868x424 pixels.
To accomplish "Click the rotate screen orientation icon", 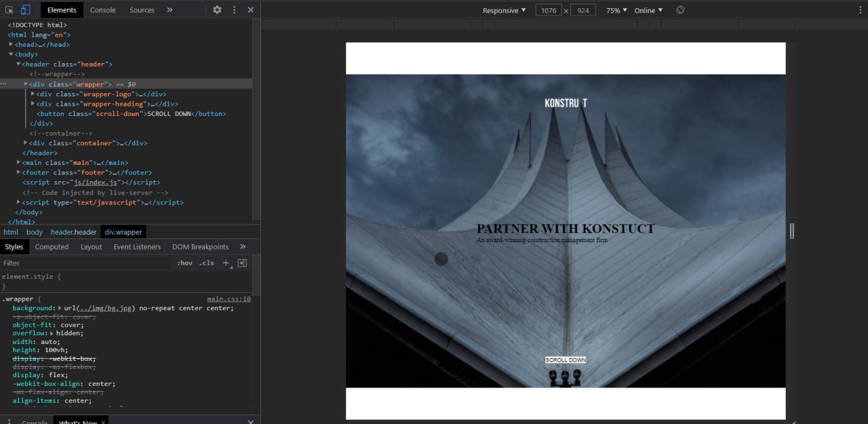I will pos(680,10).
